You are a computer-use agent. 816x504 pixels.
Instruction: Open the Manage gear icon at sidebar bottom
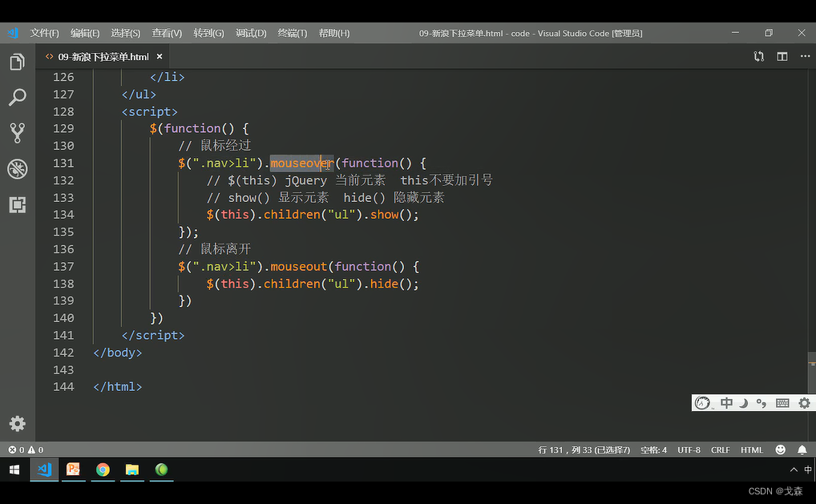click(x=17, y=424)
